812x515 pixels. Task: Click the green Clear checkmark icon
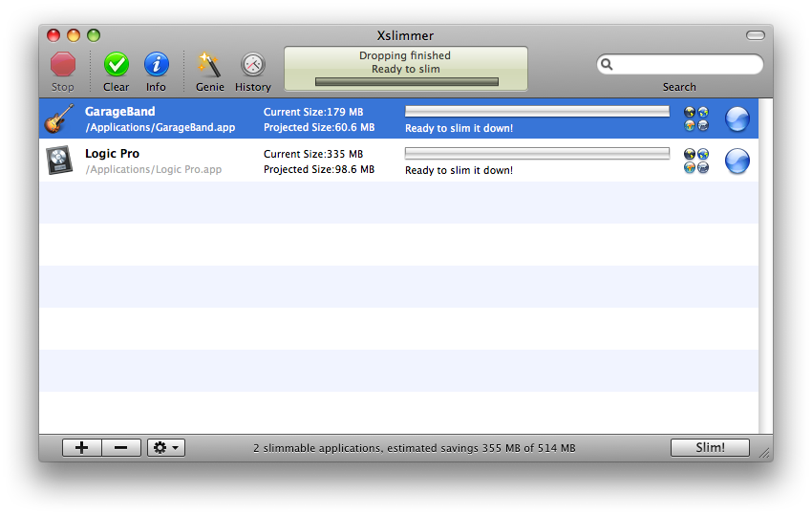116,65
